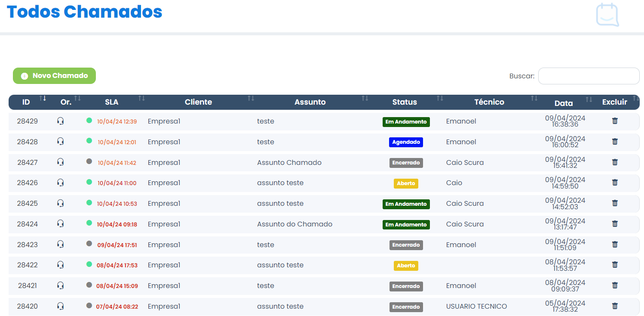
Task: Click technician 'USUARIO TECNICO'
Action: (x=477, y=307)
